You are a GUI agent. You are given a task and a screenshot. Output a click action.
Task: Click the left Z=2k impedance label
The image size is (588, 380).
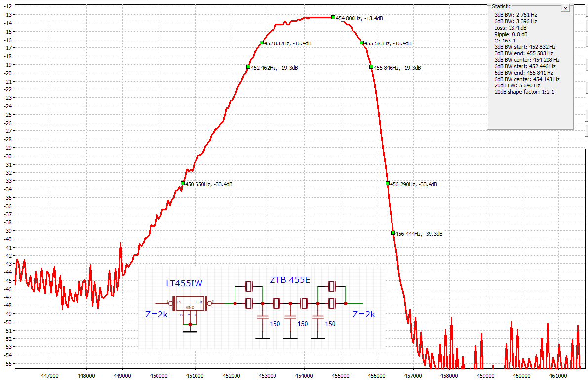(157, 315)
